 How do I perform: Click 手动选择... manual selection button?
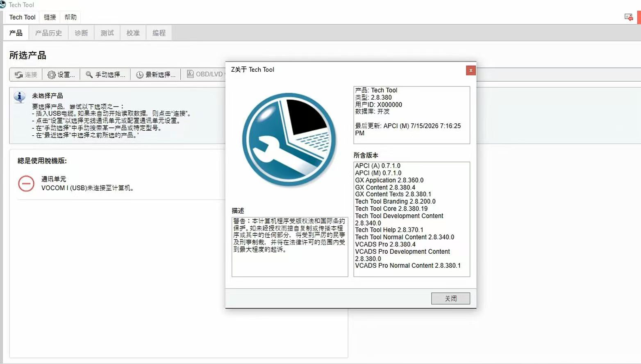click(x=105, y=75)
